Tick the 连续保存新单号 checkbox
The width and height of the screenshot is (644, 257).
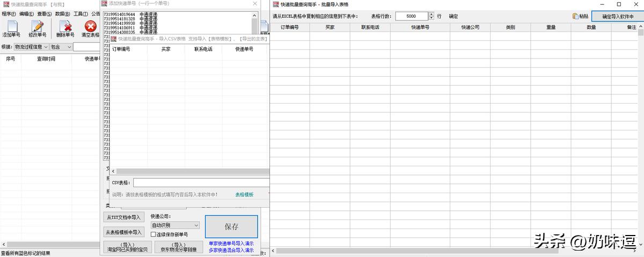[x=153, y=234]
